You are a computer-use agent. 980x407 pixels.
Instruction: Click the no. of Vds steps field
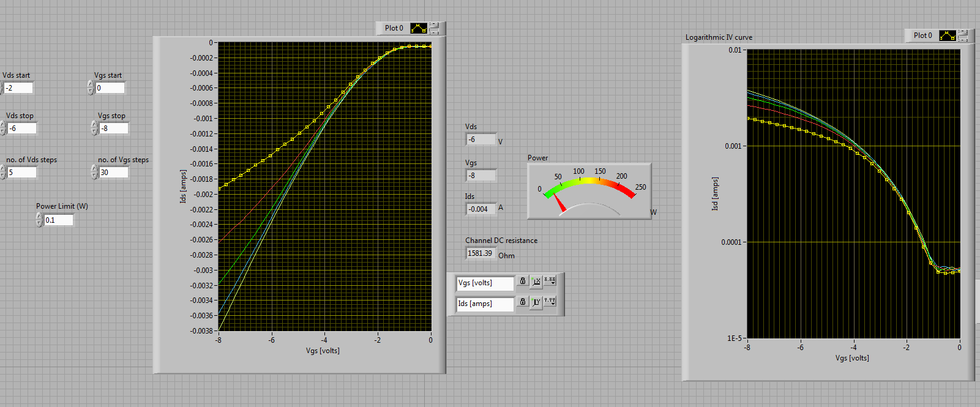pos(21,173)
